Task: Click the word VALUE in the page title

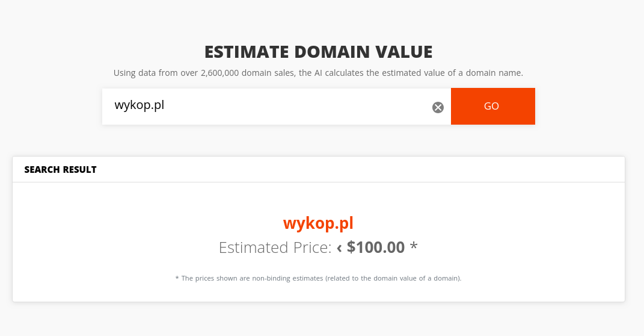Action: [x=404, y=52]
